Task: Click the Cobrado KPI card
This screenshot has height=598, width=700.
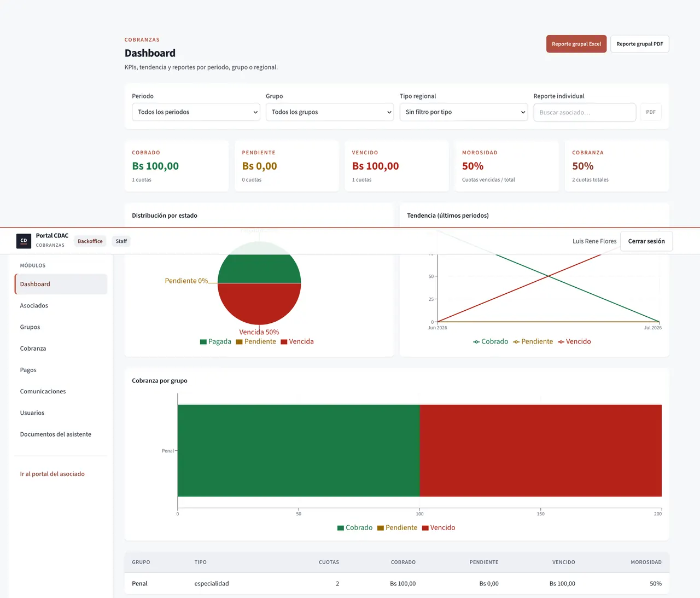Action: tap(177, 166)
